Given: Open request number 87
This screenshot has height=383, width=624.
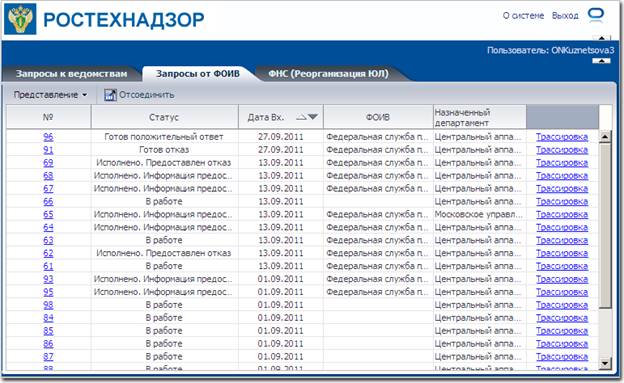Looking at the screenshot, I should [x=48, y=357].
